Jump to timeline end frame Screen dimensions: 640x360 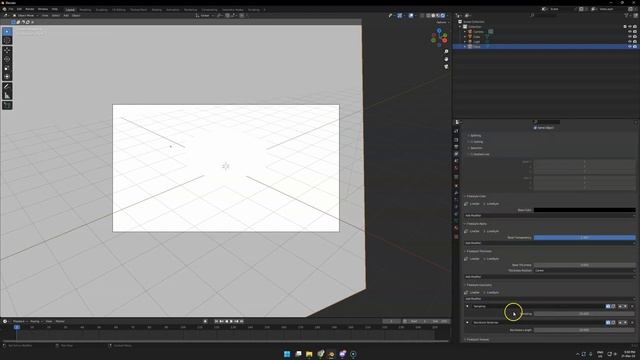coord(242,321)
